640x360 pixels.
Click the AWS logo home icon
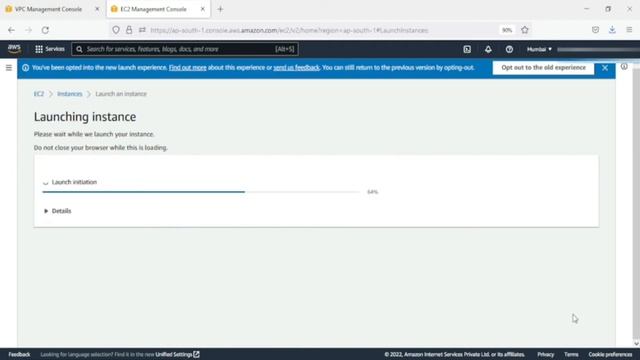click(14, 49)
